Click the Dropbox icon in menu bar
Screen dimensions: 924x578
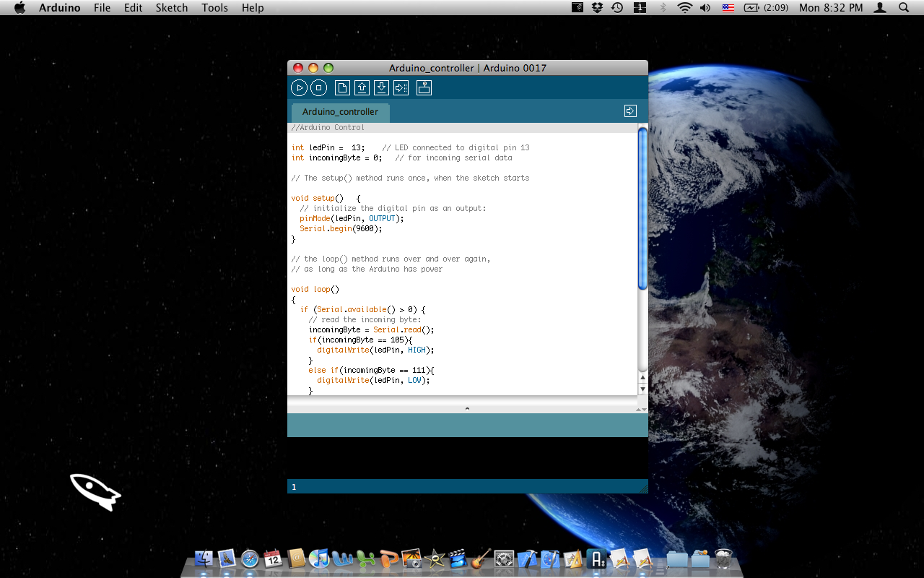click(597, 8)
